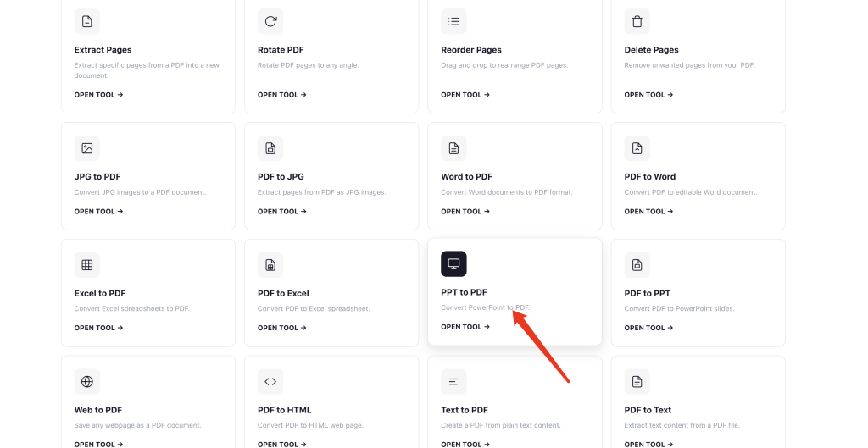Image resolution: width=868 pixels, height=448 pixels.
Task: Open tool link under Word to PDF
Action: [x=465, y=211]
